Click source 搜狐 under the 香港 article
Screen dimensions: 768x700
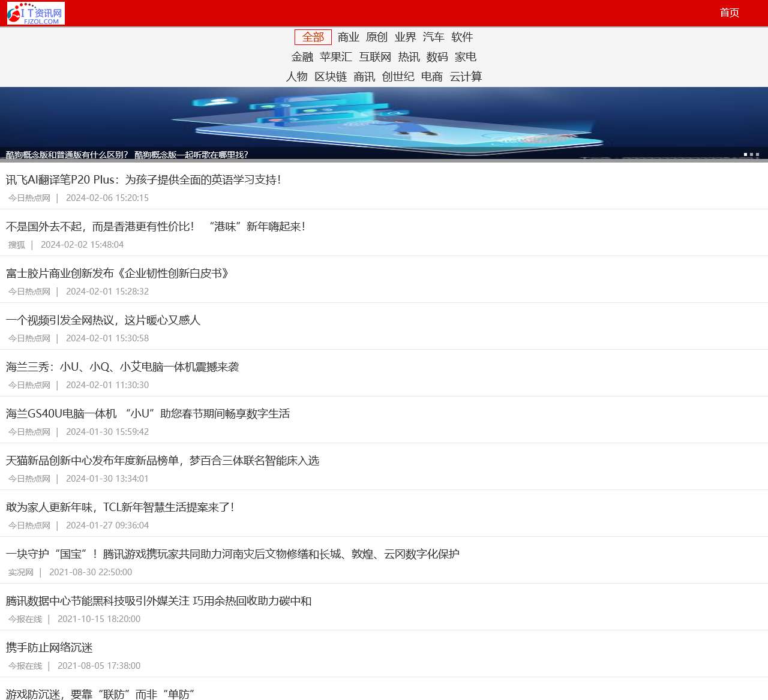tap(17, 245)
